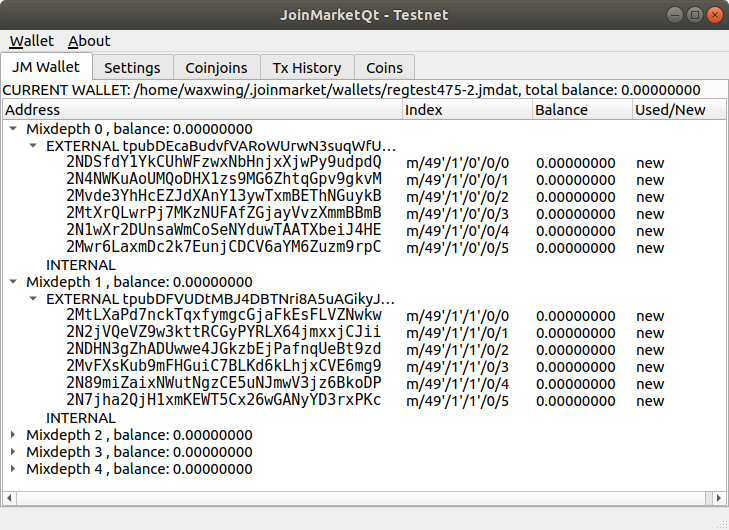Switch to the Coinjoins tab
This screenshot has height=530, width=729.
coord(216,68)
